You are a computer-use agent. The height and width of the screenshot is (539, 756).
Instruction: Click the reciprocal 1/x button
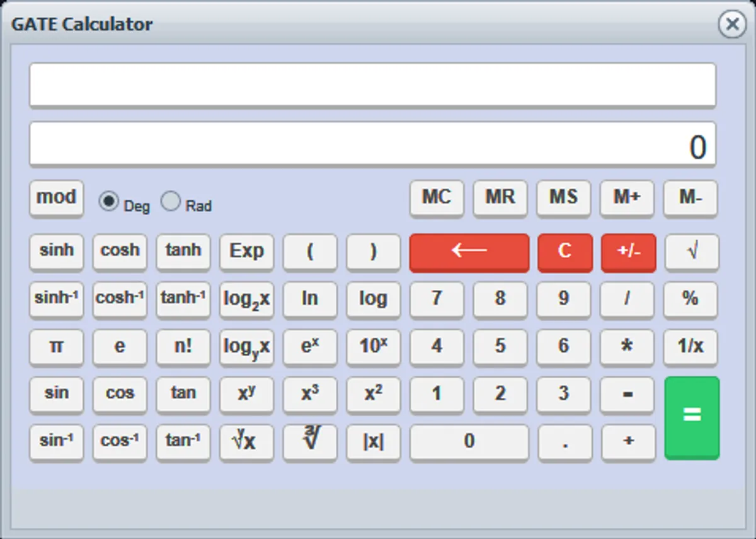coord(691,347)
